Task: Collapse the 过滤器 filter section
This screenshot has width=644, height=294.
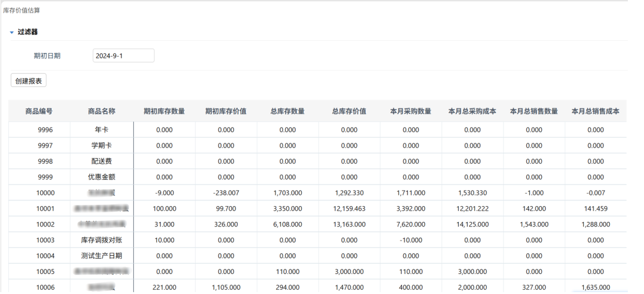Action: click(x=12, y=32)
